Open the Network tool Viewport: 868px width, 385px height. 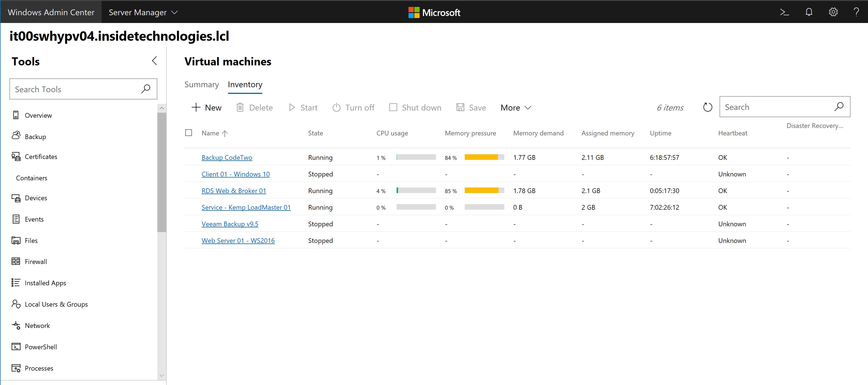31,326
